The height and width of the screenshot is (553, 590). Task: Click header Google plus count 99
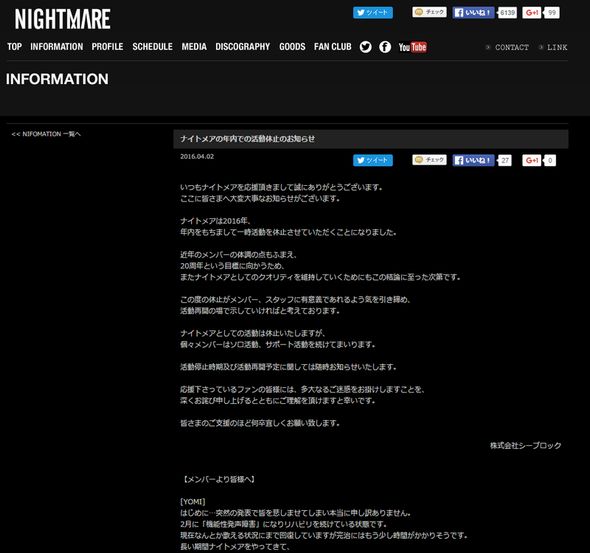pos(552,13)
